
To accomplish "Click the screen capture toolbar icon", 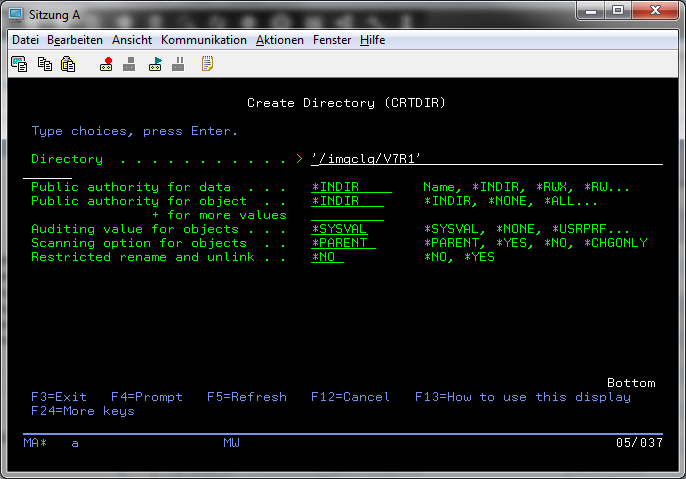I will (x=19, y=64).
